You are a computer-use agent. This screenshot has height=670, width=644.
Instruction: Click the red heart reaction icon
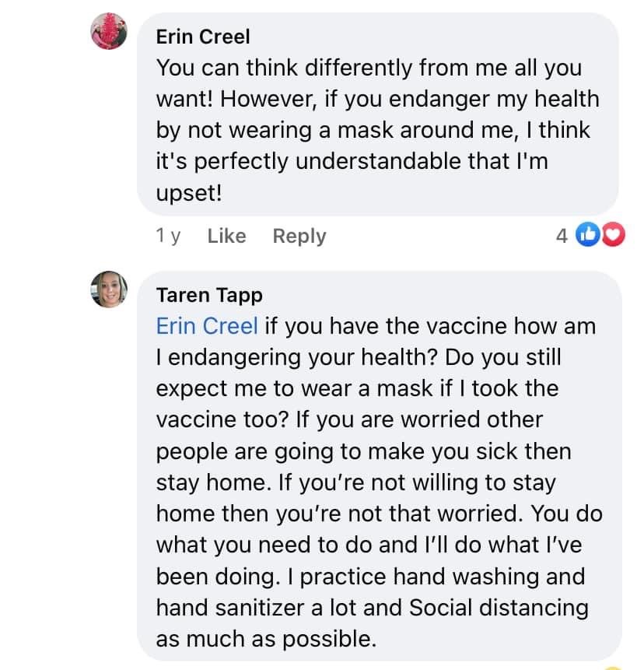[x=614, y=236]
